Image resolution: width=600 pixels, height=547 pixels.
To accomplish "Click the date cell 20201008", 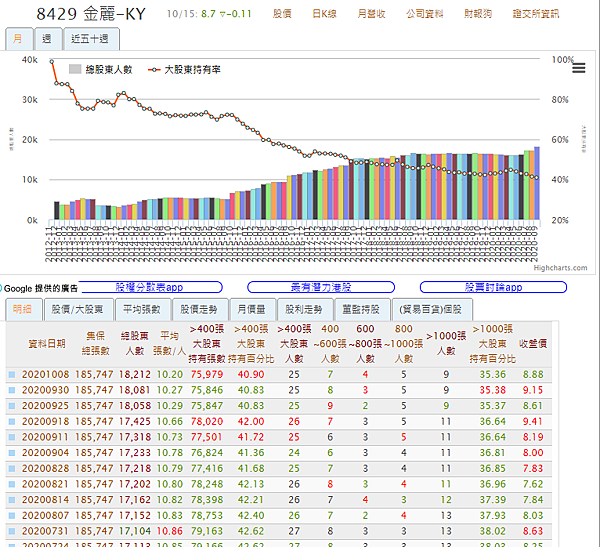I will 46,374.
